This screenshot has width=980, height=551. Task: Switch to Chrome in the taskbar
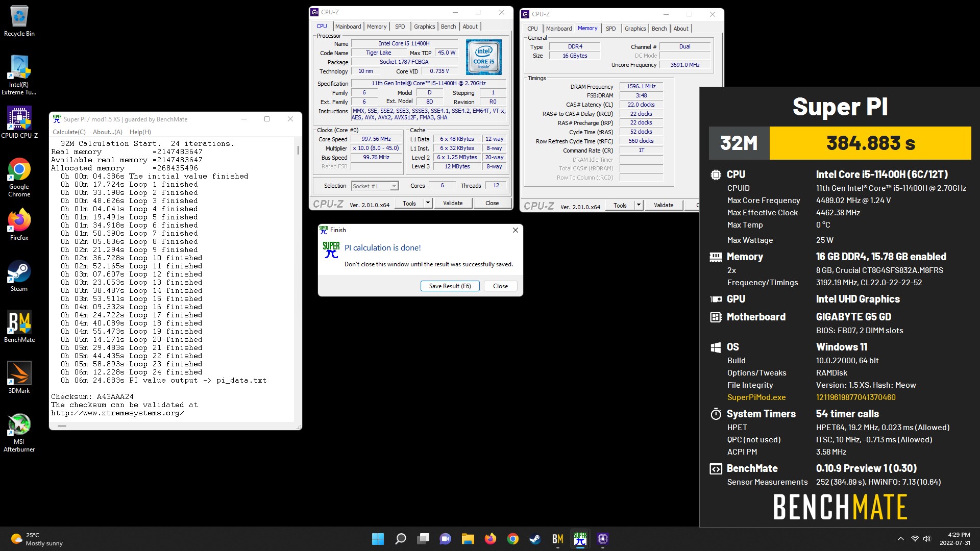513,539
